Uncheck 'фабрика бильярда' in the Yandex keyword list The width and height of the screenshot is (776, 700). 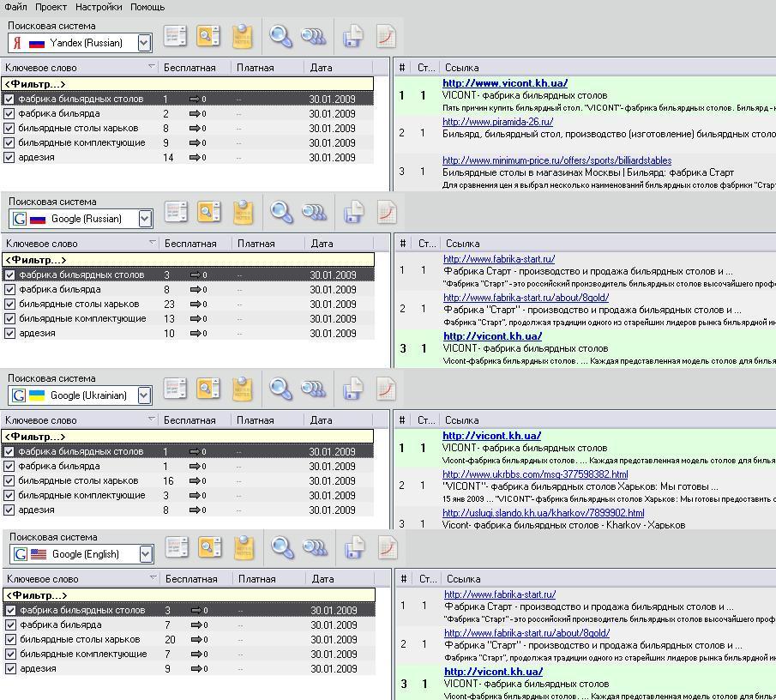pyautogui.click(x=9, y=114)
